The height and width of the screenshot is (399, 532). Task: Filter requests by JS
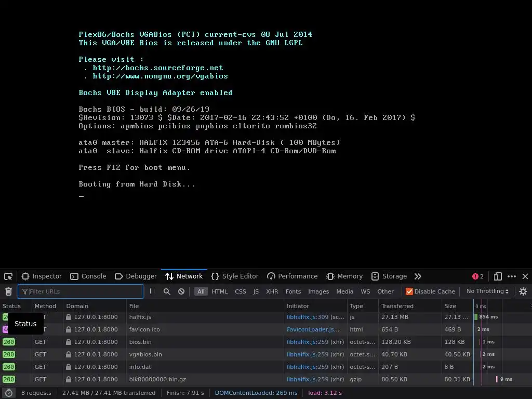coord(256,291)
